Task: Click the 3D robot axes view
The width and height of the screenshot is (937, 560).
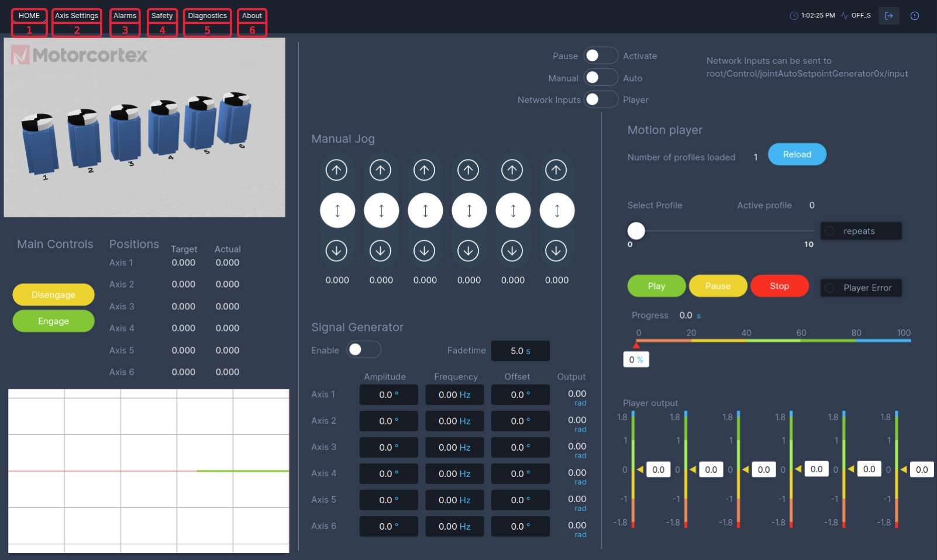Action: click(x=144, y=127)
